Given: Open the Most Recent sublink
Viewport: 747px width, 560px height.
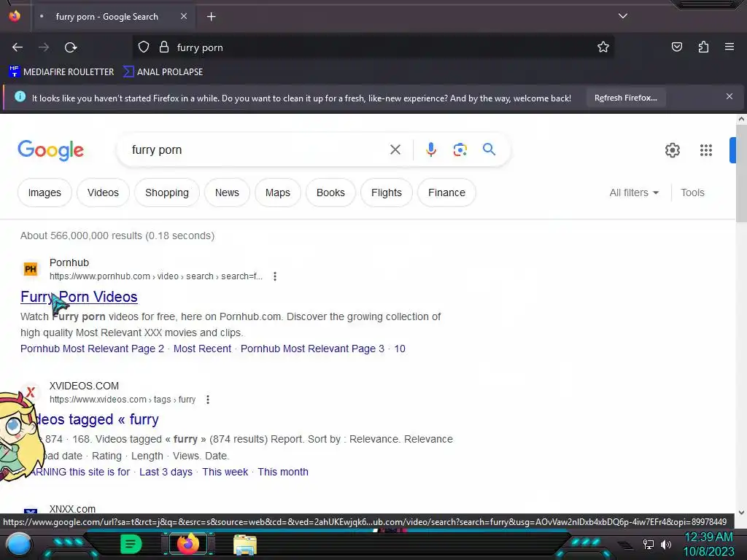Looking at the screenshot, I should [202, 349].
